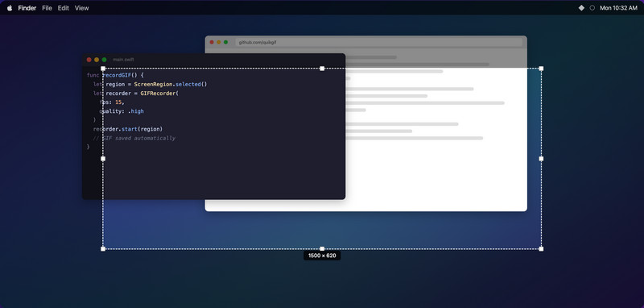Grab the top-left corner selection handle
Screen dimensions: 644x308
103,69
